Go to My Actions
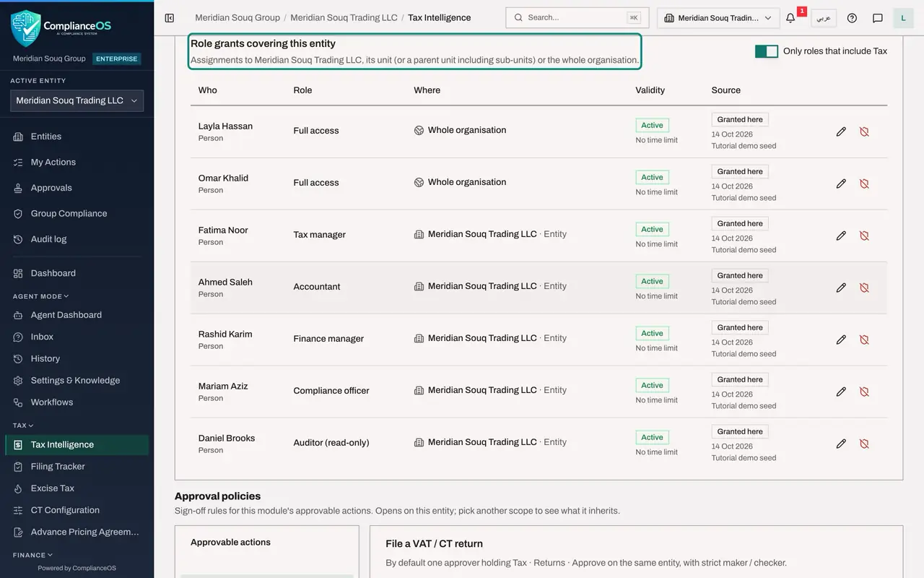 coord(77,162)
